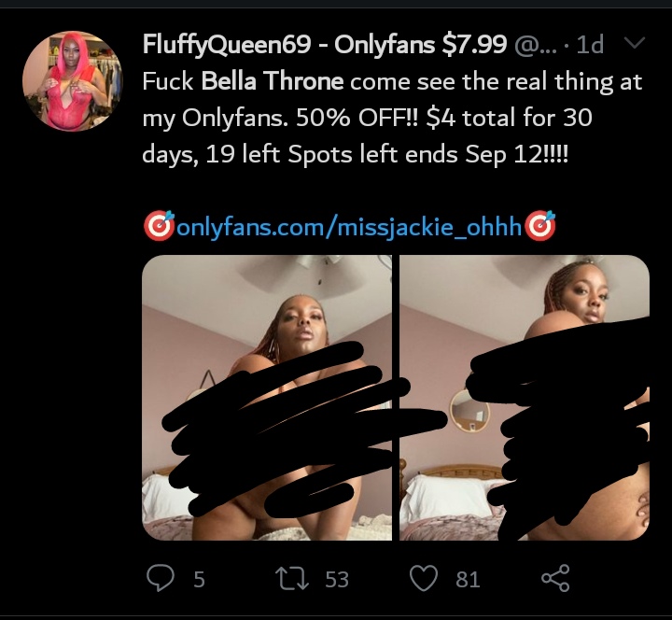The width and height of the screenshot is (672, 620).
Task: Click the right target emoji after the link
Action: [540, 226]
